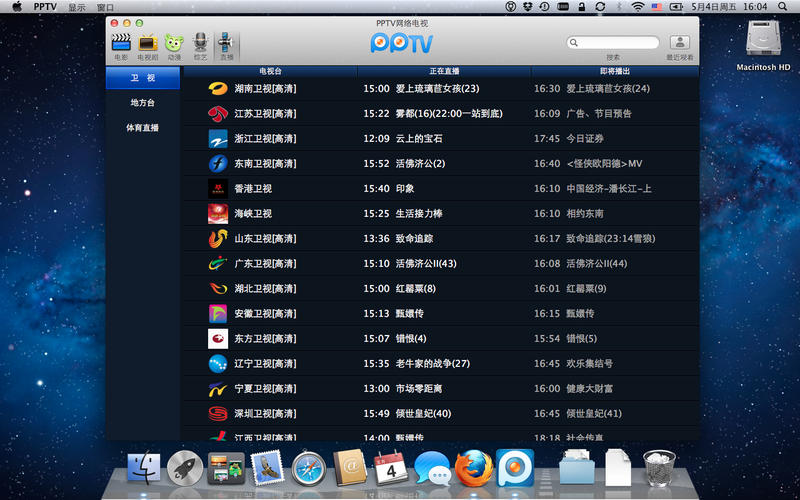800x500 pixels.
Task: Open the 电视剧 TV series icon
Action: click(x=148, y=43)
